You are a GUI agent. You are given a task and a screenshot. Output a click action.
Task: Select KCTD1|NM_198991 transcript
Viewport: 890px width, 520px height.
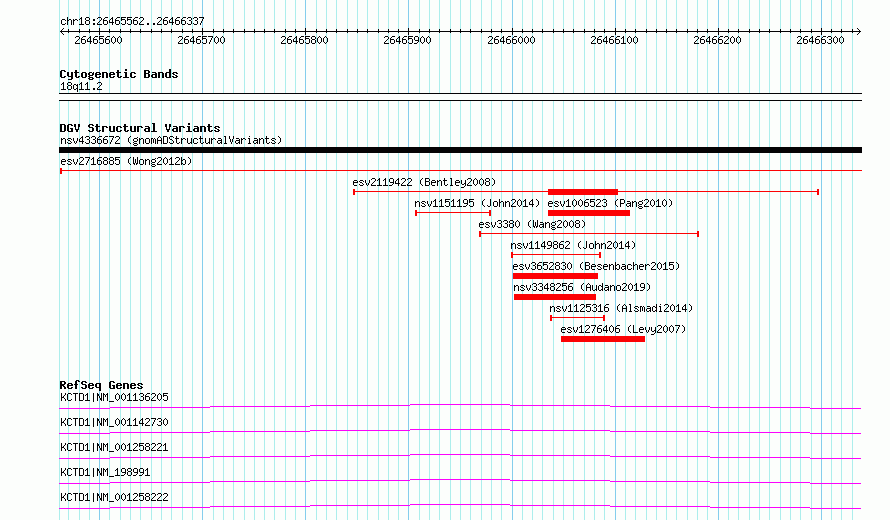click(105, 472)
